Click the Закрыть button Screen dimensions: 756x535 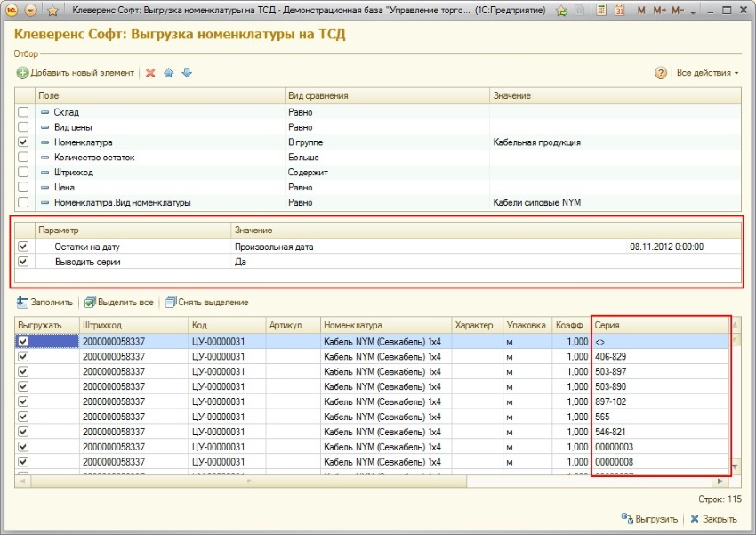pos(714,519)
